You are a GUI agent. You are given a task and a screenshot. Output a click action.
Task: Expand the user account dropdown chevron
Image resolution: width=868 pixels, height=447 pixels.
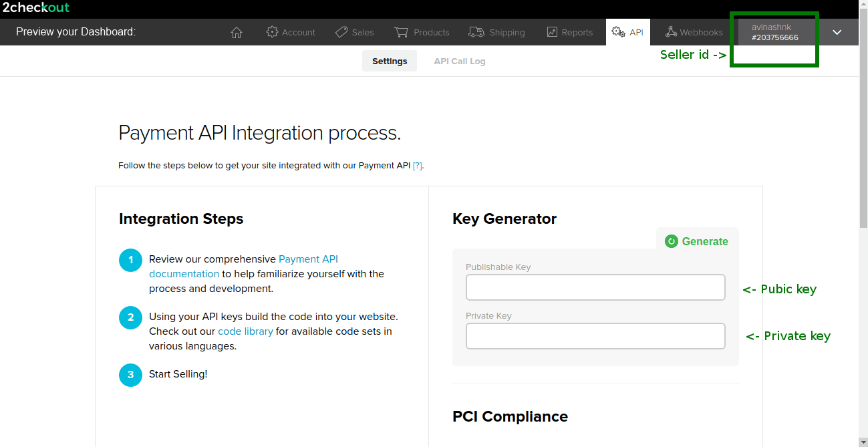[x=837, y=32]
